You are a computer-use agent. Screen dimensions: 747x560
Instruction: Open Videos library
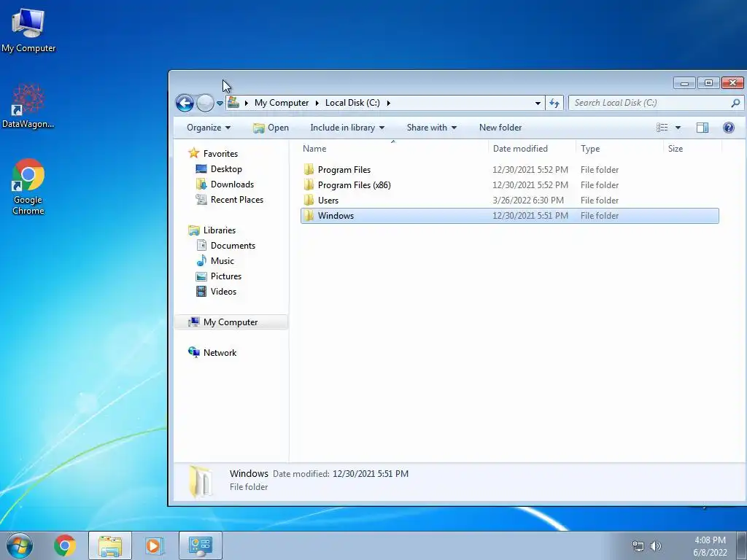(223, 292)
